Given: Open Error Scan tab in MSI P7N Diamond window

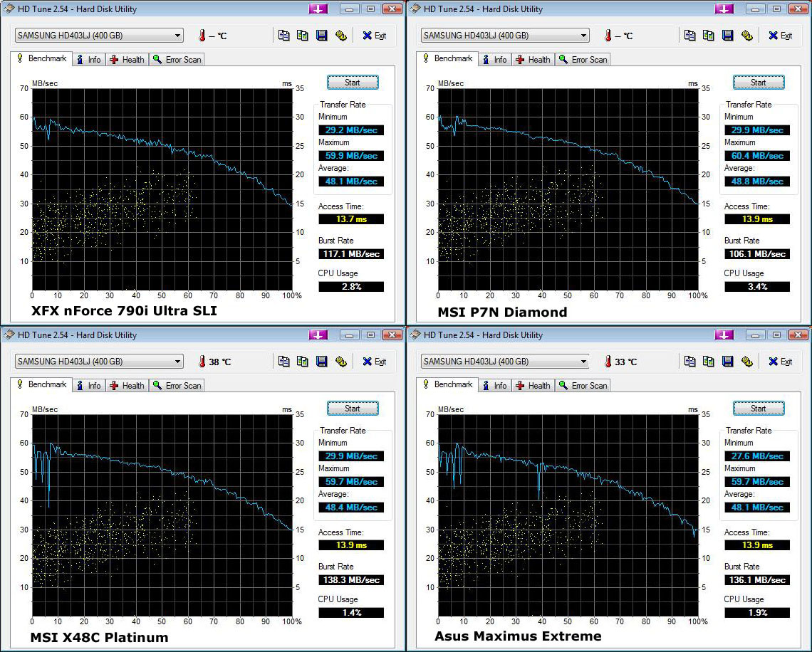Looking at the screenshot, I should 583,60.
